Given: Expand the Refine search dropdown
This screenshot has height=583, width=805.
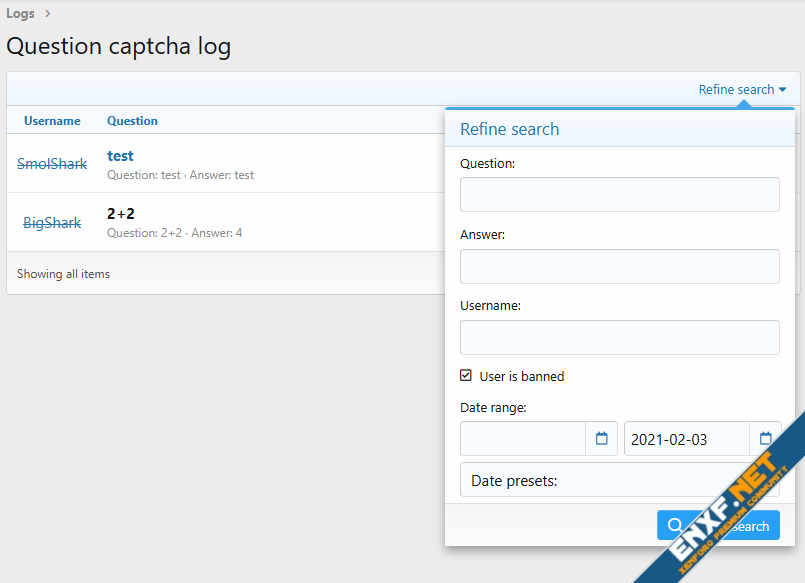Looking at the screenshot, I should coord(742,89).
